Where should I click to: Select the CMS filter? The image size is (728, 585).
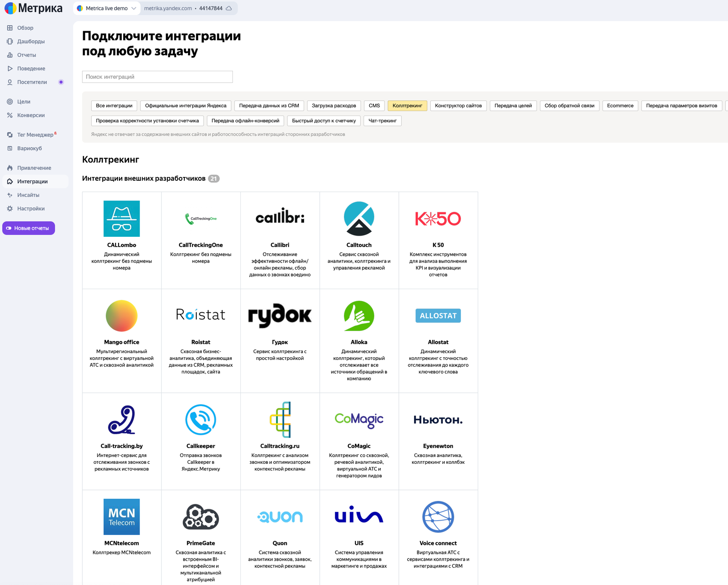pos(374,106)
